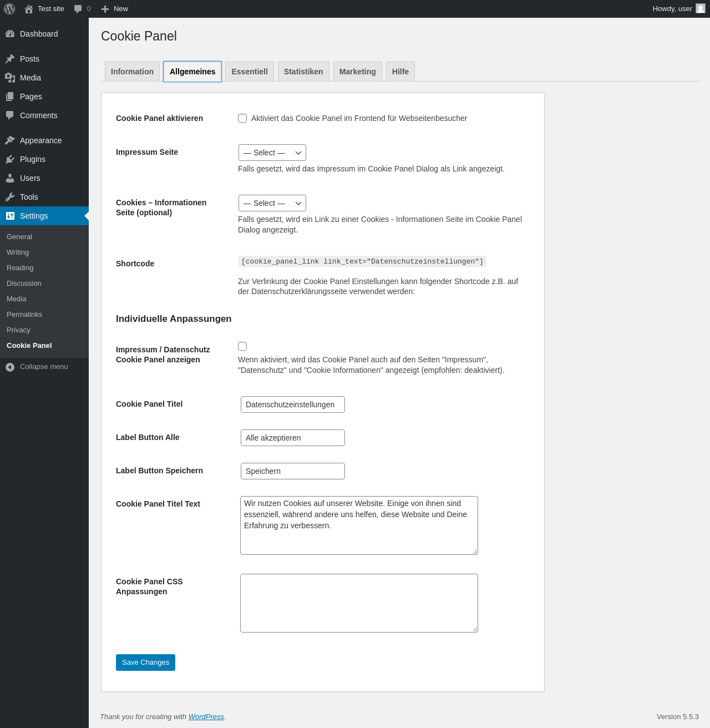710x728 pixels.
Task: Go to the Statistiken tab
Action: [x=303, y=72]
